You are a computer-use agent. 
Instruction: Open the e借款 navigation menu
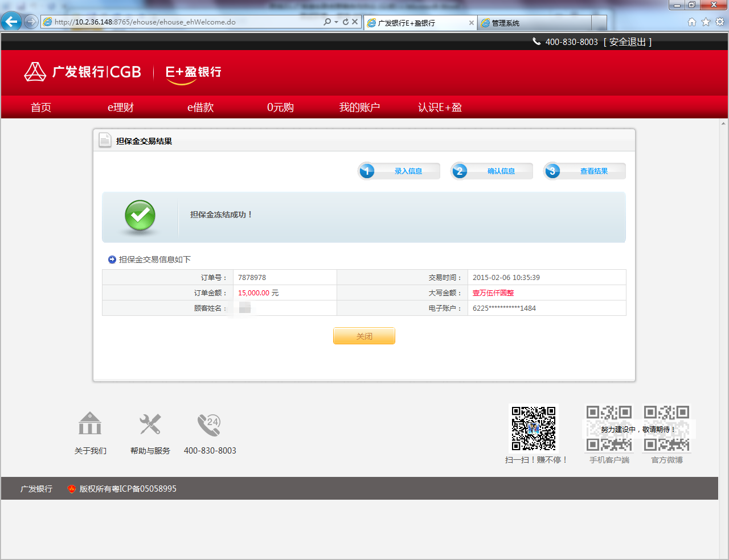[x=200, y=108]
